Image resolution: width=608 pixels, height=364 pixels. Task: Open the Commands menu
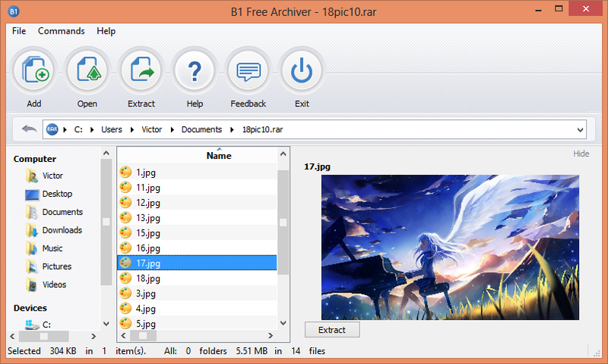(62, 31)
